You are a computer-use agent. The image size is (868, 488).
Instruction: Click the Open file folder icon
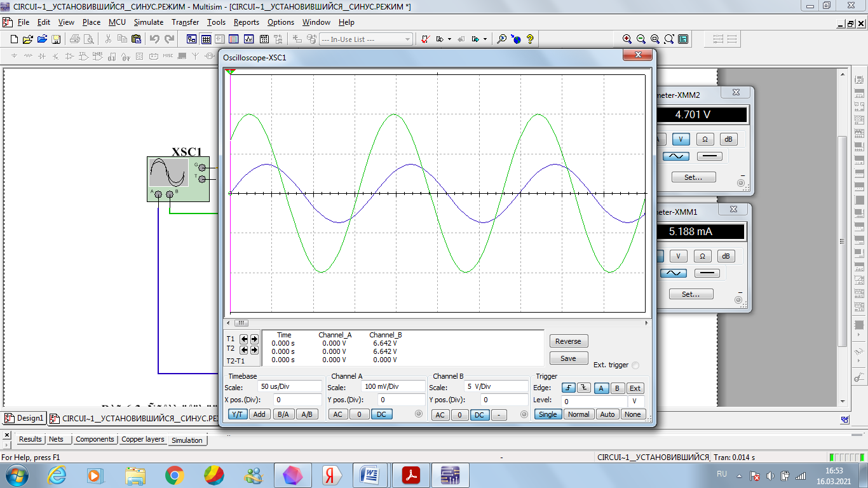point(28,39)
